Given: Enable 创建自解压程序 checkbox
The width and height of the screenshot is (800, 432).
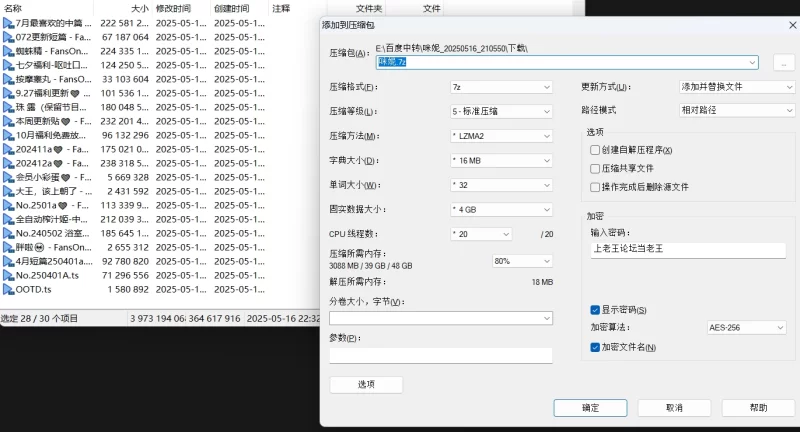Looking at the screenshot, I should click(x=594, y=150).
